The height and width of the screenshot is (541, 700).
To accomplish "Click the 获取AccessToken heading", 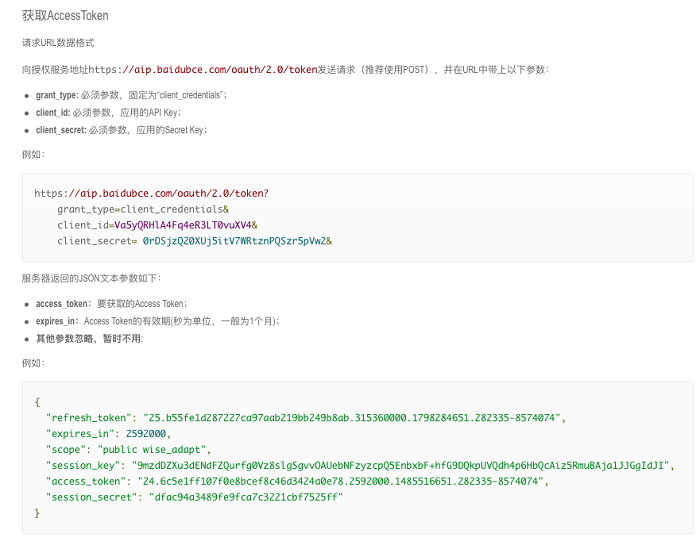I will tap(65, 16).
